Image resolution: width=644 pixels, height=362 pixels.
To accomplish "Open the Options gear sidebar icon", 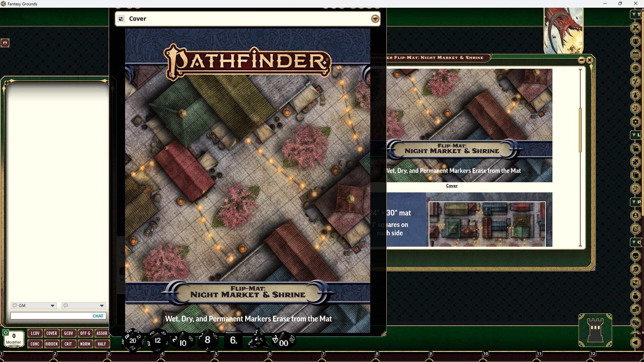I will (x=636, y=122).
